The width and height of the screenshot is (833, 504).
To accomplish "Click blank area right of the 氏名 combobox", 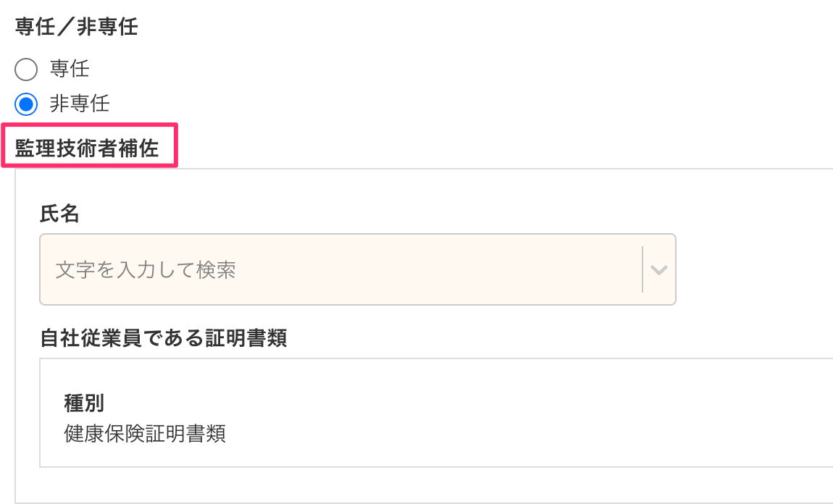I will pyautogui.click(x=753, y=269).
